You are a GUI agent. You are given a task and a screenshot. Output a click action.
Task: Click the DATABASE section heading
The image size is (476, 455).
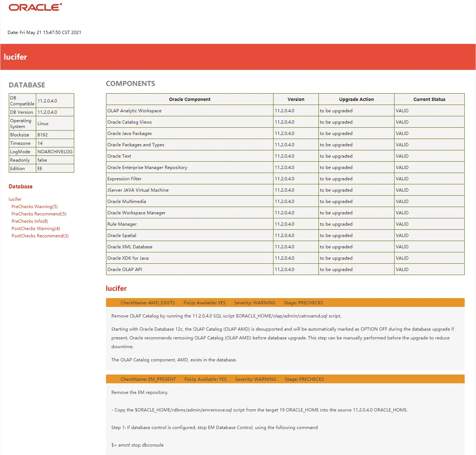(x=27, y=85)
